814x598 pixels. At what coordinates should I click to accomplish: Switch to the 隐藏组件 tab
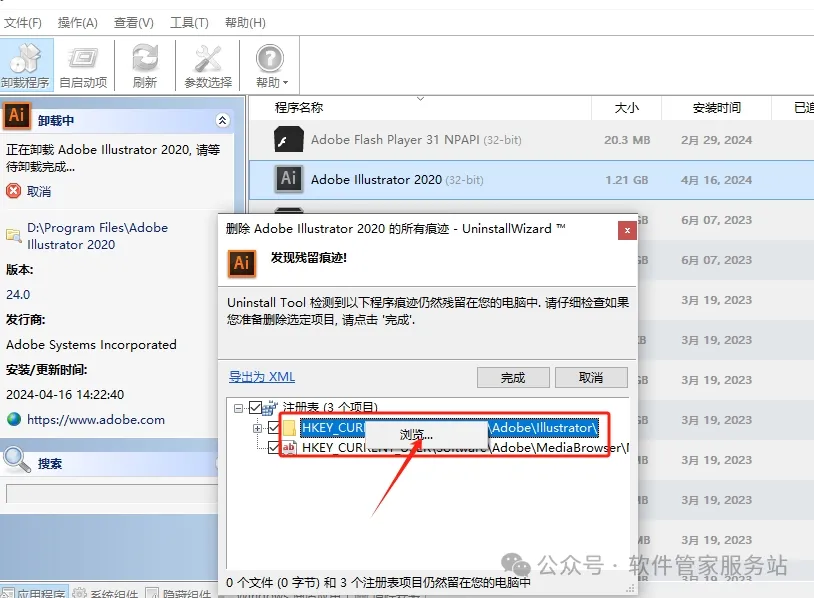click(x=179, y=593)
